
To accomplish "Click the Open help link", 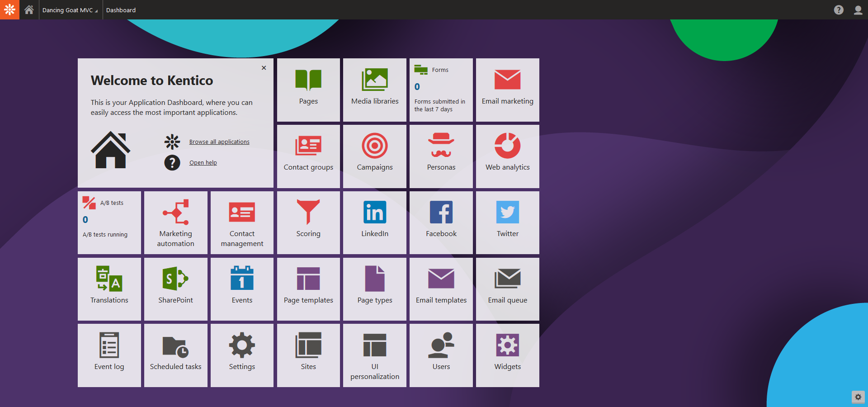I will [x=203, y=162].
